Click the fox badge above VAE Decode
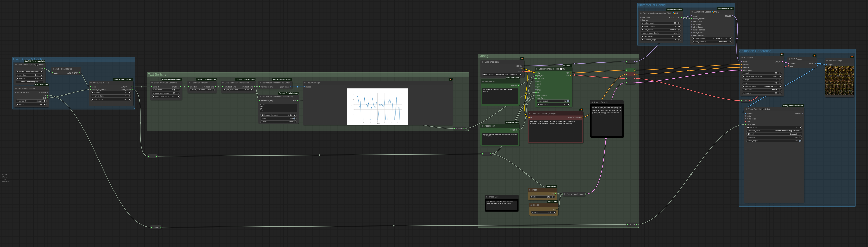868x247 pixels. (x=814, y=56)
